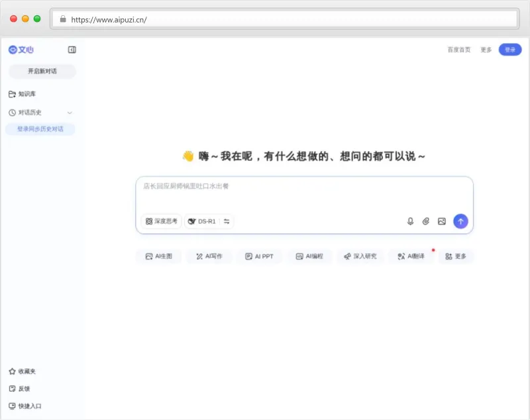Start 深入研究 deep research mode
This screenshot has height=420, width=530.
360,256
